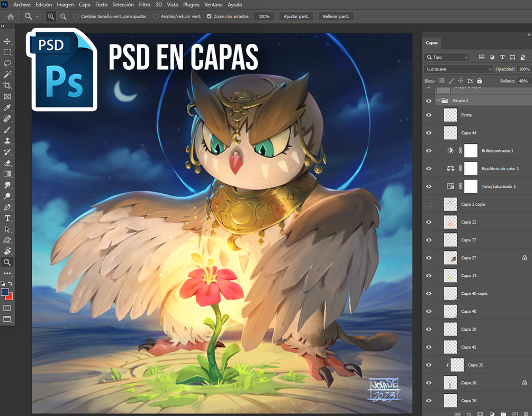The image size is (532, 416).
Task: Click the Home icon in options bar
Action: click(x=11, y=16)
